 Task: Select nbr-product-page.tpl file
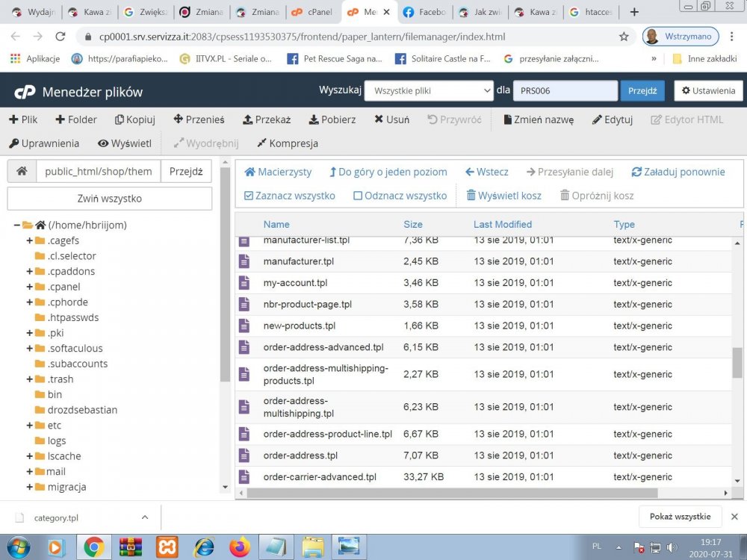click(308, 305)
